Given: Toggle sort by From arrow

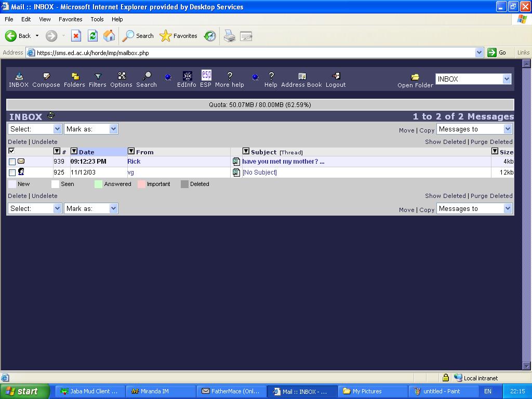Looking at the screenshot, I should [131, 151].
